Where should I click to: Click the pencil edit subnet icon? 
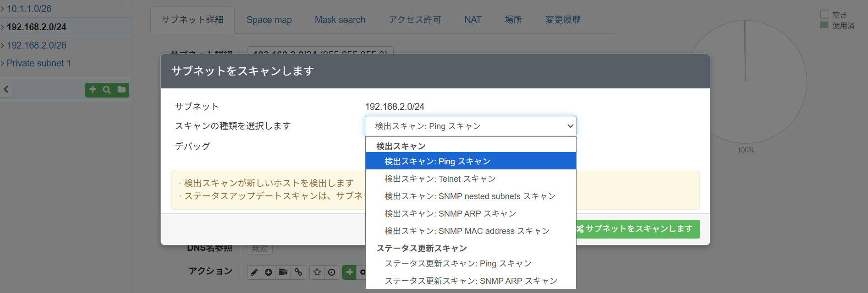(254, 272)
